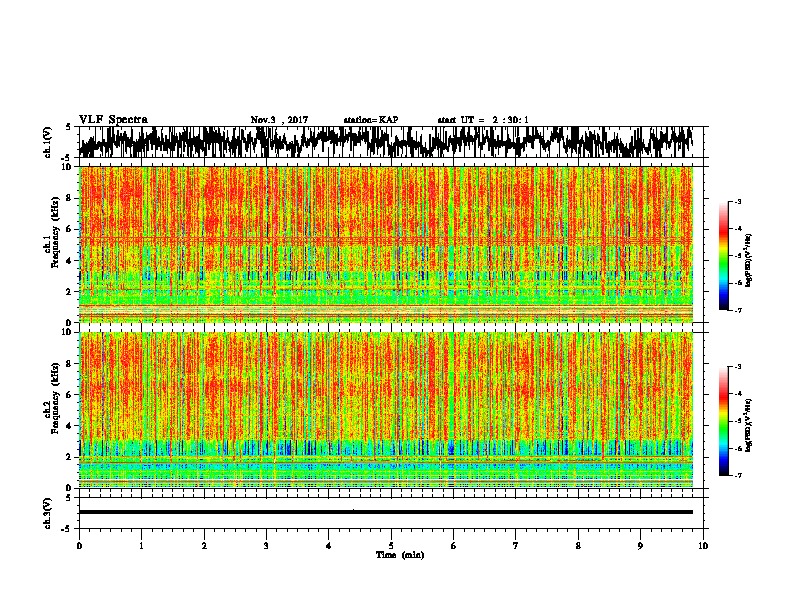
Task: Click the "ch.3(V)" axis label
Action: (48, 513)
